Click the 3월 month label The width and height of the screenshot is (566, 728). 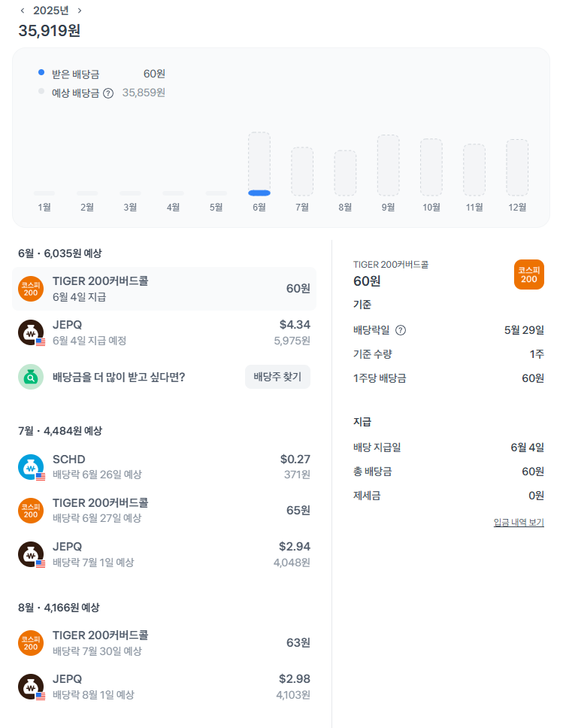point(130,207)
